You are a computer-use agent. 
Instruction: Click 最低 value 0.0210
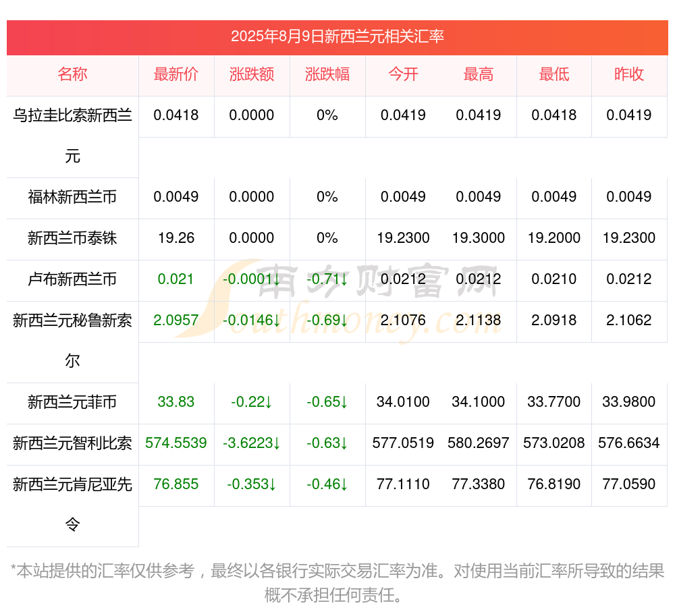[x=554, y=279]
